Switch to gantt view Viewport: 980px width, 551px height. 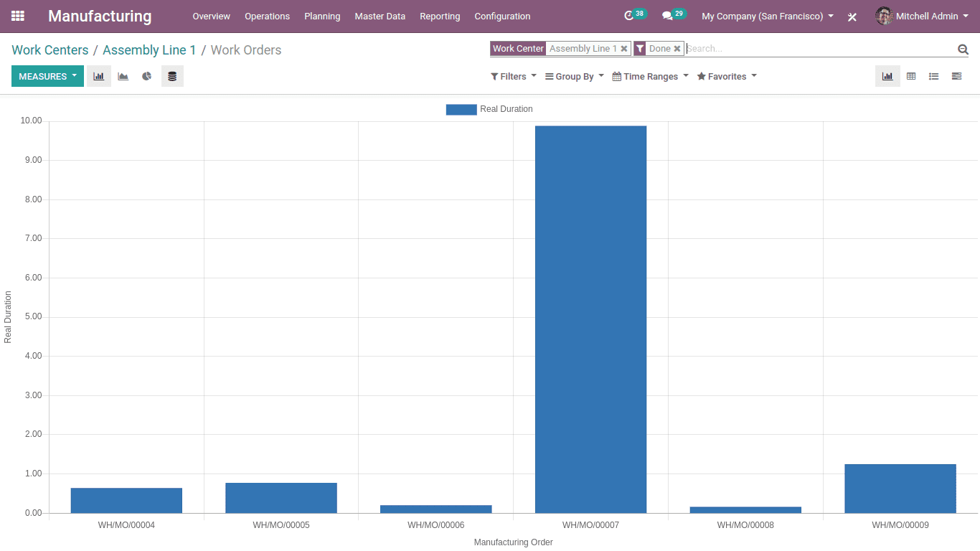(x=956, y=76)
